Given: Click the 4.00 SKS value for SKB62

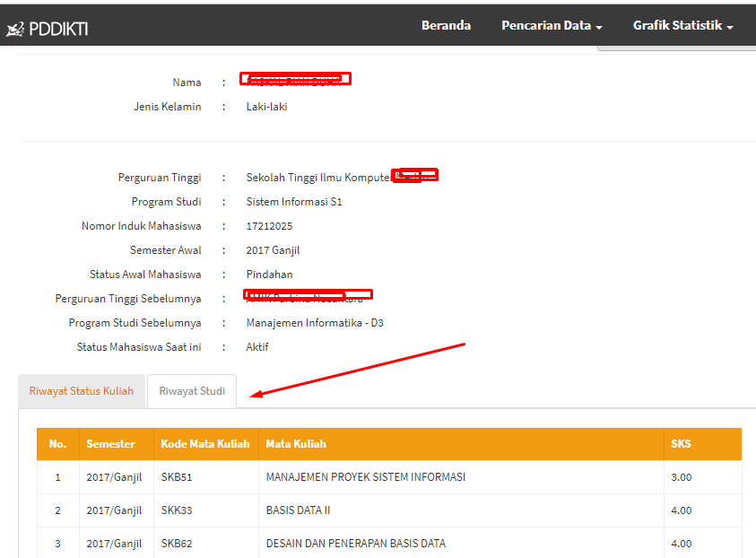Looking at the screenshot, I should pos(682,544).
